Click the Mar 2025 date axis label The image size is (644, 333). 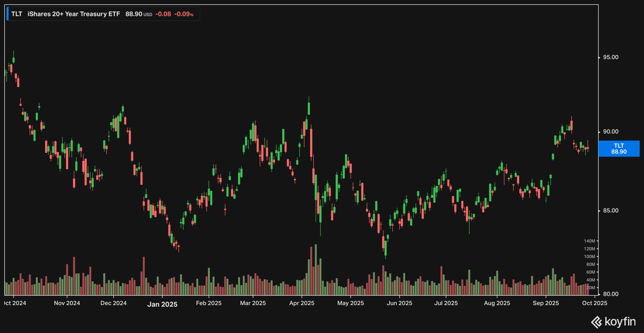tap(253, 303)
